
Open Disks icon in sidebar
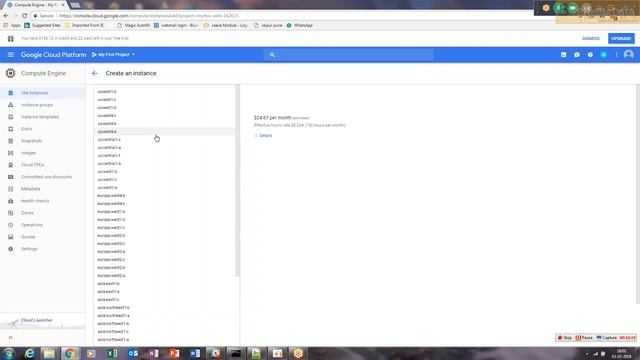(x=11, y=129)
